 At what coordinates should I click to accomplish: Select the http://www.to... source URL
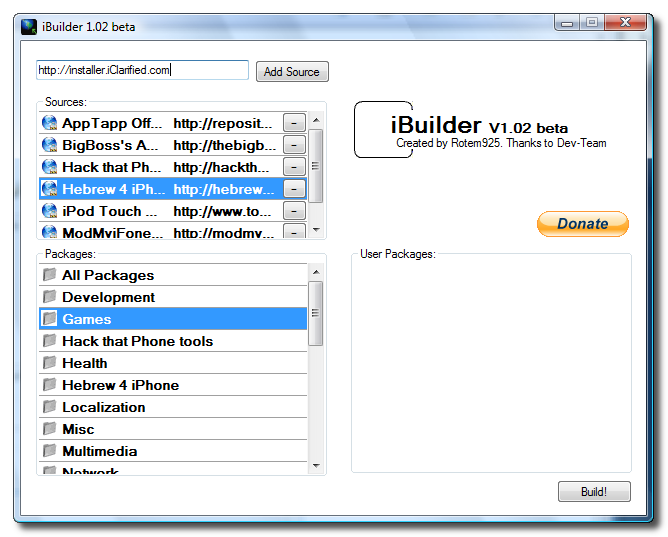click(222, 212)
